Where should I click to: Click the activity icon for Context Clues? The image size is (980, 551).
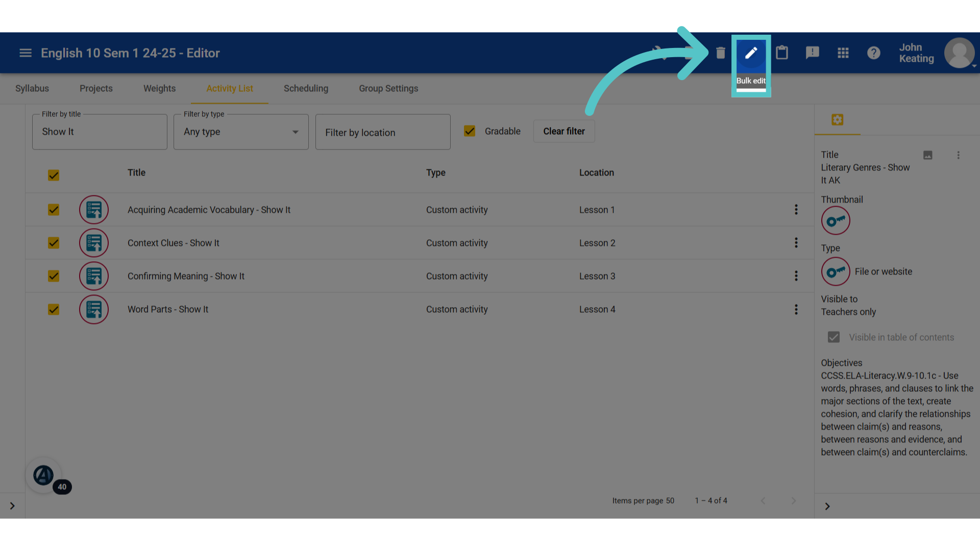click(94, 243)
